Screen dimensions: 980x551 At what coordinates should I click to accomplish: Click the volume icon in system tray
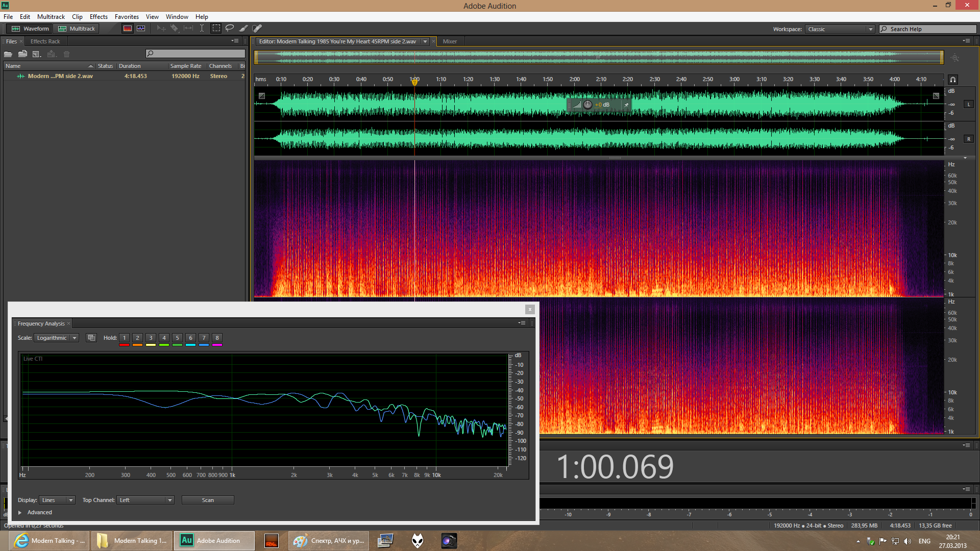point(908,541)
